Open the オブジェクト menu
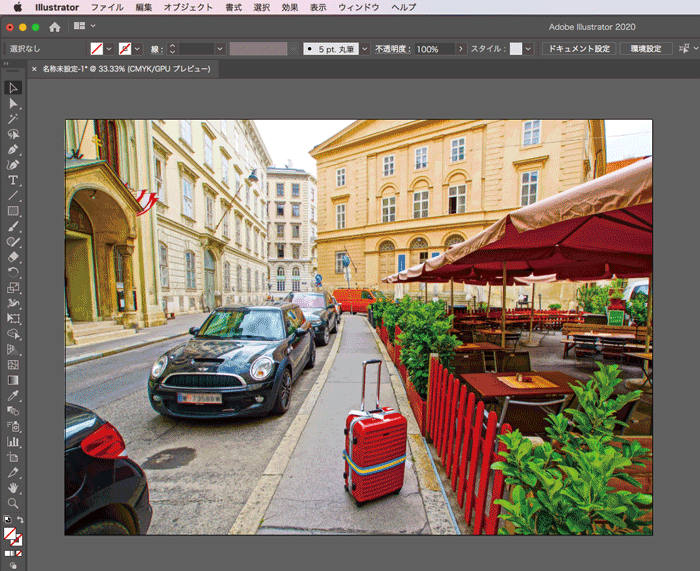Image resolution: width=700 pixels, height=571 pixels. [188, 7]
